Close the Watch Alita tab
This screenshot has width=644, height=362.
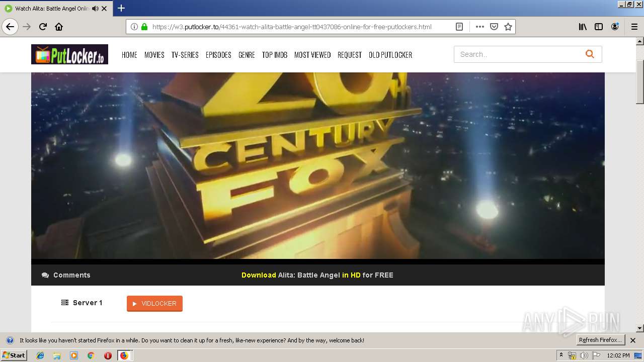click(104, 9)
